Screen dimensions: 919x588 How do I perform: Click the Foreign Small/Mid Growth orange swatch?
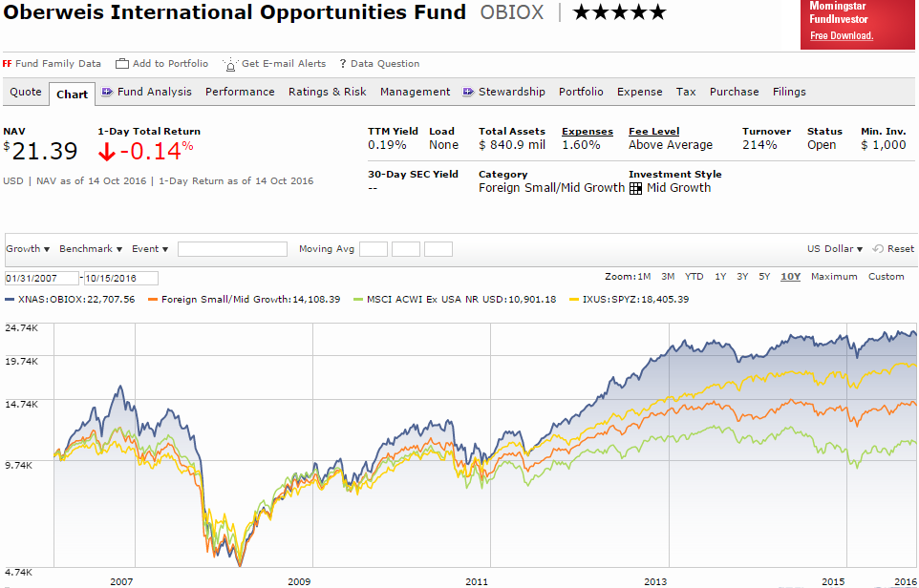(x=154, y=300)
